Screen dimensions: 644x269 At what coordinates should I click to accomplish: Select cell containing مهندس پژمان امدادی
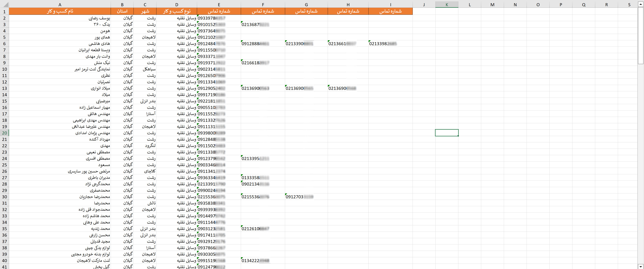click(x=60, y=133)
